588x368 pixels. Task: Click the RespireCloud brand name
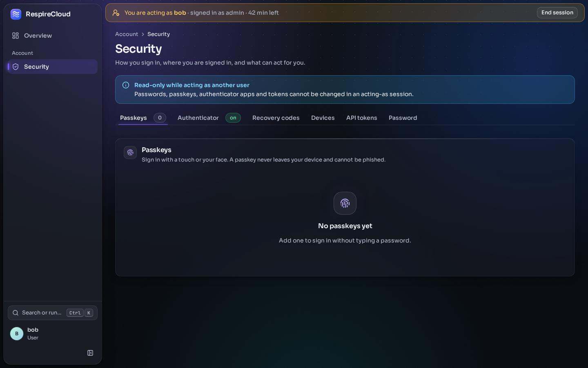[x=48, y=14]
